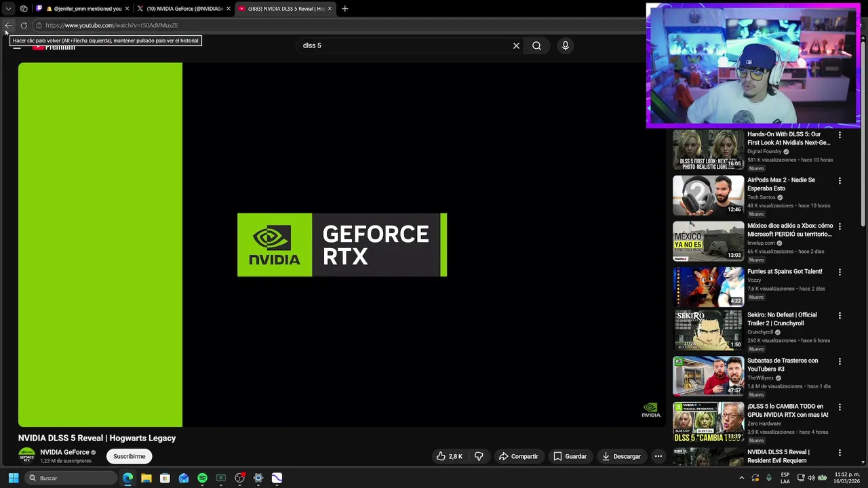This screenshot has width=868, height=488.
Task: Open NVIDIA DLSS 5 Reveal Resident Evil Requiem
Action: pyautogui.click(x=778, y=456)
